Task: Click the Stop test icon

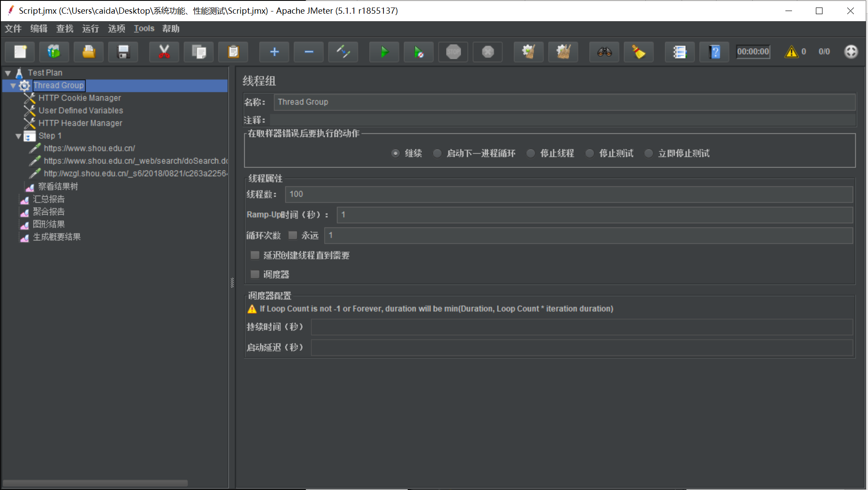Action: coord(453,52)
